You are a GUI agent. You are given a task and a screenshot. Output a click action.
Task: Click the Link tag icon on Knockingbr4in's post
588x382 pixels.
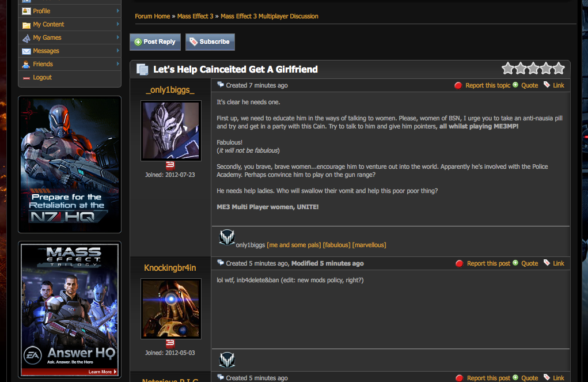click(x=547, y=263)
